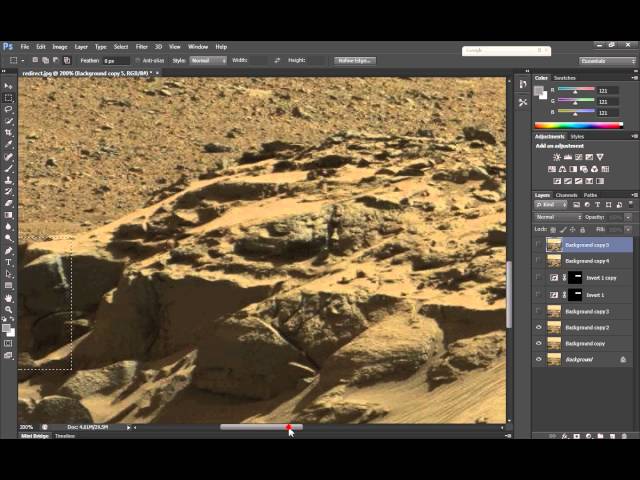Show the Invert 1 layer
Screen dimensions: 640x480
(x=539, y=295)
